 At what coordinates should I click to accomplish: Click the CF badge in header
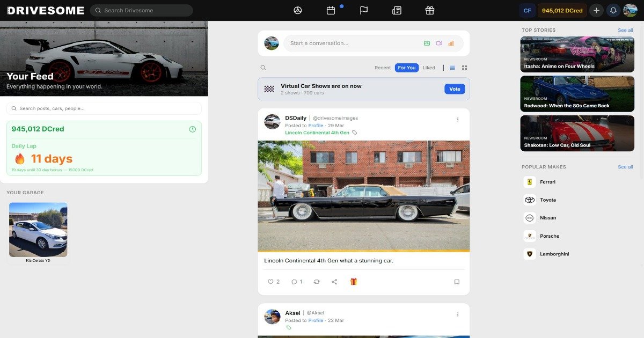pyautogui.click(x=527, y=10)
